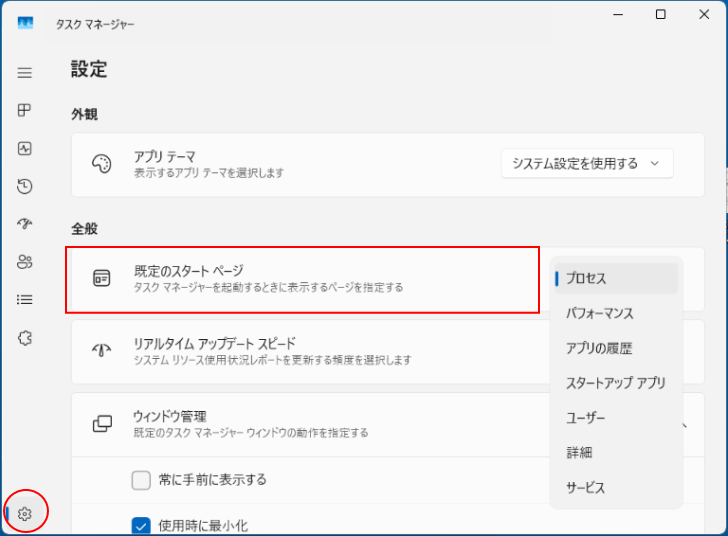Click the palette icon beside アプリ テーマ
Image resolution: width=728 pixels, height=536 pixels.
tap(102, 164)
